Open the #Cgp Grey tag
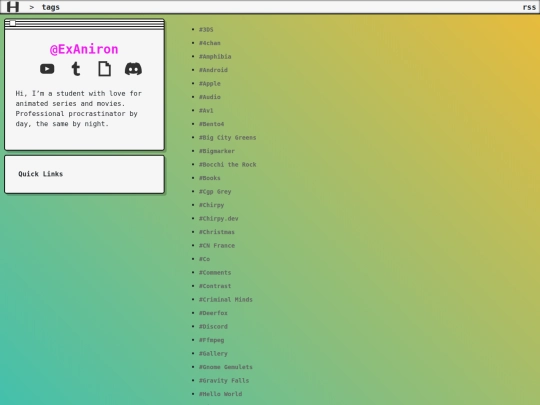 tap(215, 191)
